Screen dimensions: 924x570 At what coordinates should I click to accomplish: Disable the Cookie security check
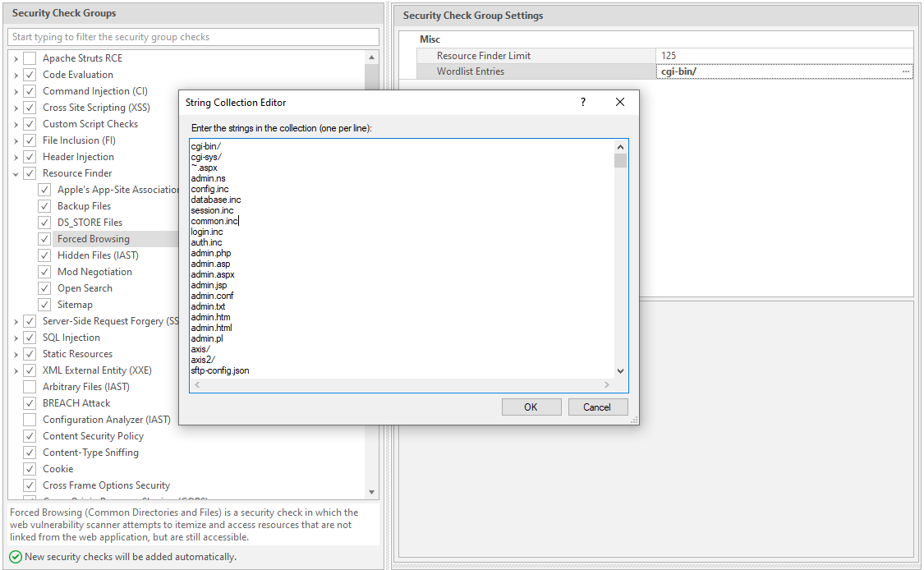[30, 468]
